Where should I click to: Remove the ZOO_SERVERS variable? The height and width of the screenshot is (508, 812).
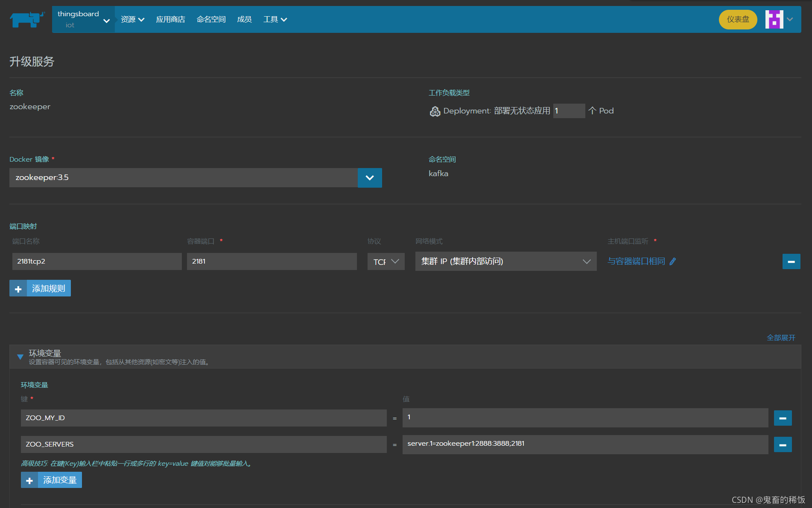pyautogui.click(x=783, y=444)
